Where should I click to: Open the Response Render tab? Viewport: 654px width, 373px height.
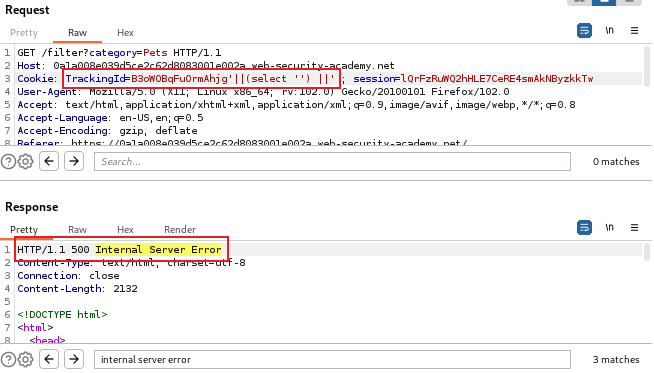(180, 229)
